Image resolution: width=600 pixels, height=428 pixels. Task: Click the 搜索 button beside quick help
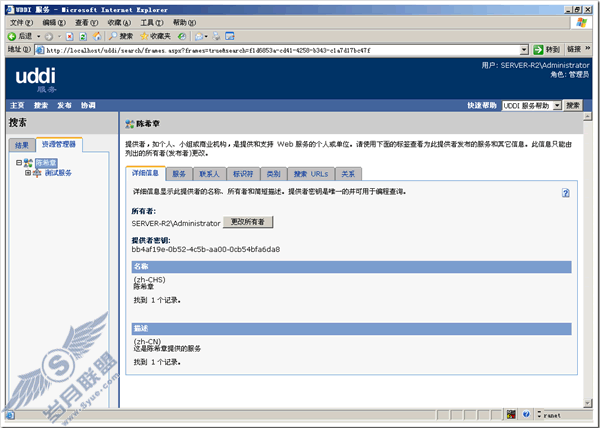[572, 105]
